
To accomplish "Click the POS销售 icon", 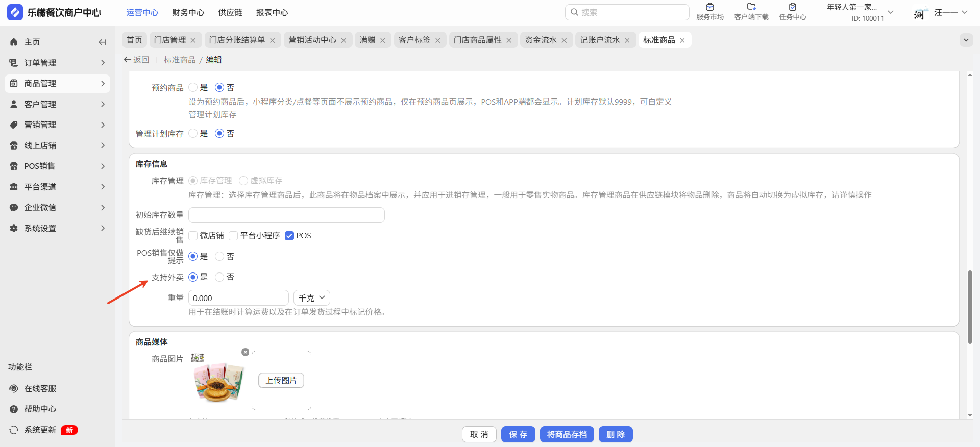I will coord(14,166).
